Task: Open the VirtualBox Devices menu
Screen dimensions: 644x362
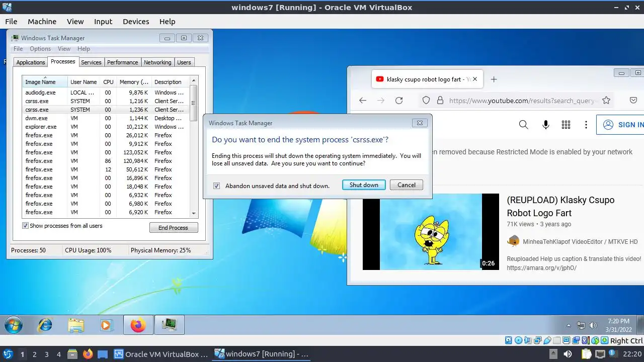Action: coord(136,22)
